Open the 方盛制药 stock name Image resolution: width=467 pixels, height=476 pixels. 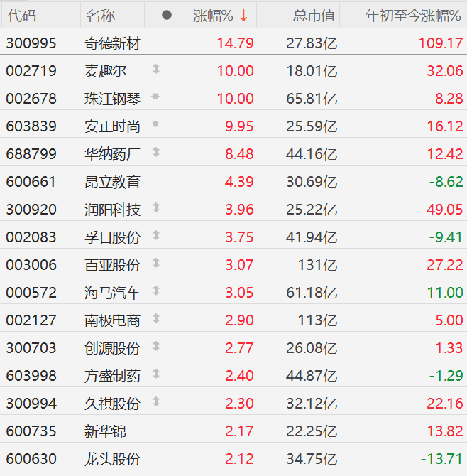coord(112,376)
